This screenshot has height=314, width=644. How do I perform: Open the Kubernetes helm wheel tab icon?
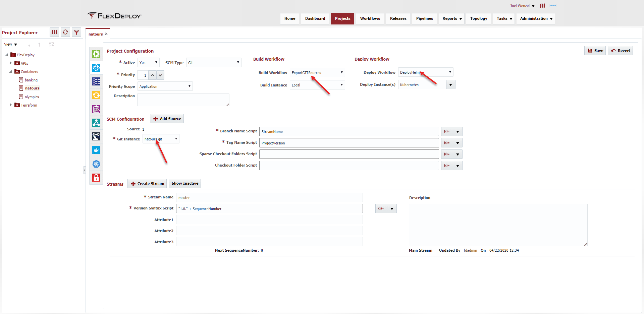(96, 164)
